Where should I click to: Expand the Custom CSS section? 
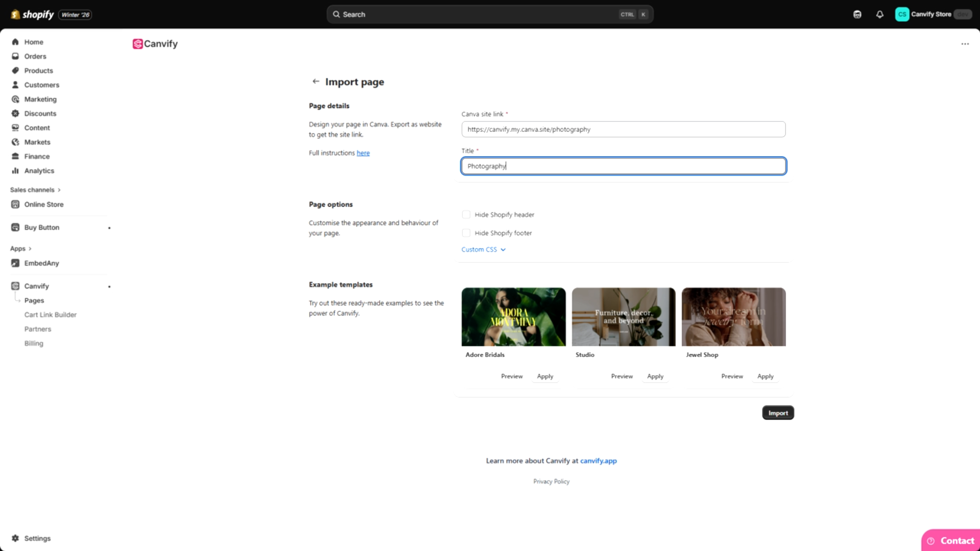483,250
